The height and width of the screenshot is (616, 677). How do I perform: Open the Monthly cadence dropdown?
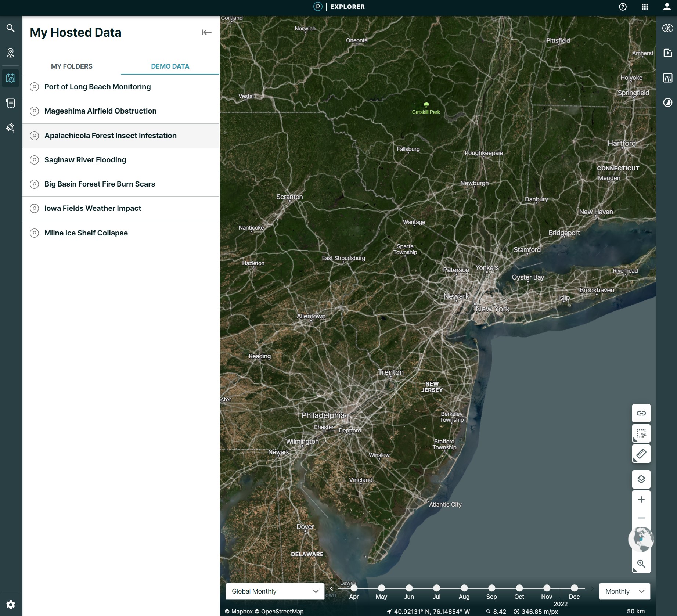click(624, 591)
